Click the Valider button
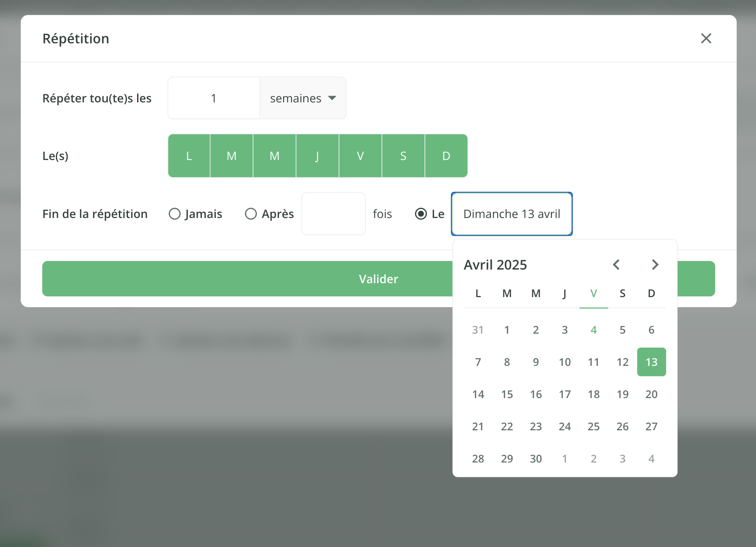756x547 pixels. point(378,279)
